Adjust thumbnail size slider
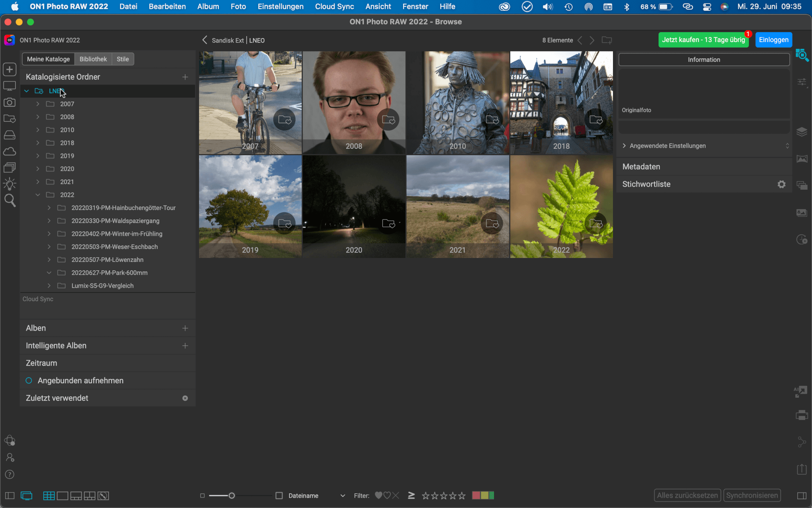 [232, 496]
